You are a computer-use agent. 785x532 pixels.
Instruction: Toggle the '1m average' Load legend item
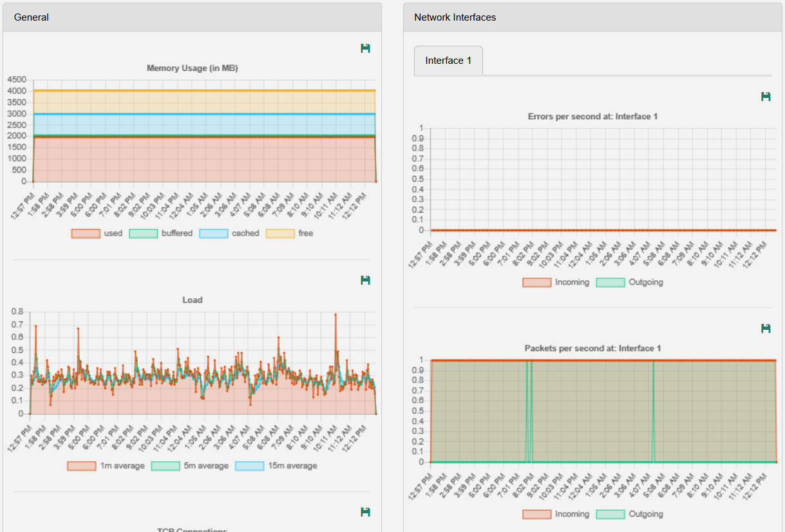[x=81, y=466]
